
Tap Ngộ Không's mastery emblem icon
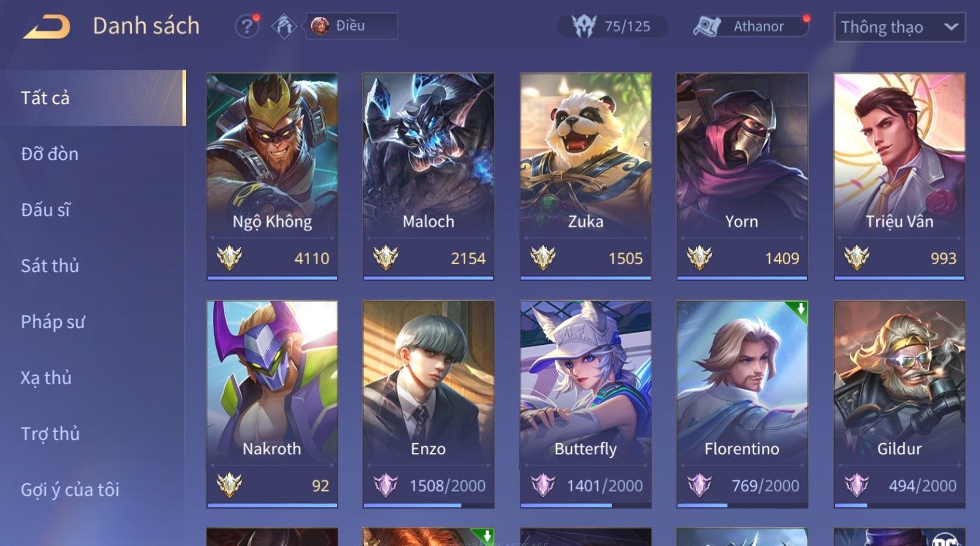(229, 258)
